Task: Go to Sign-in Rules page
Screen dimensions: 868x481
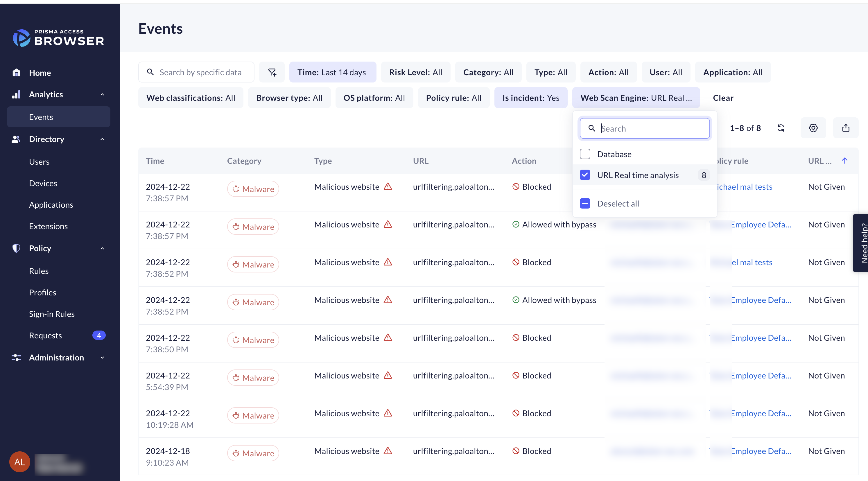Action: (51, 314)
